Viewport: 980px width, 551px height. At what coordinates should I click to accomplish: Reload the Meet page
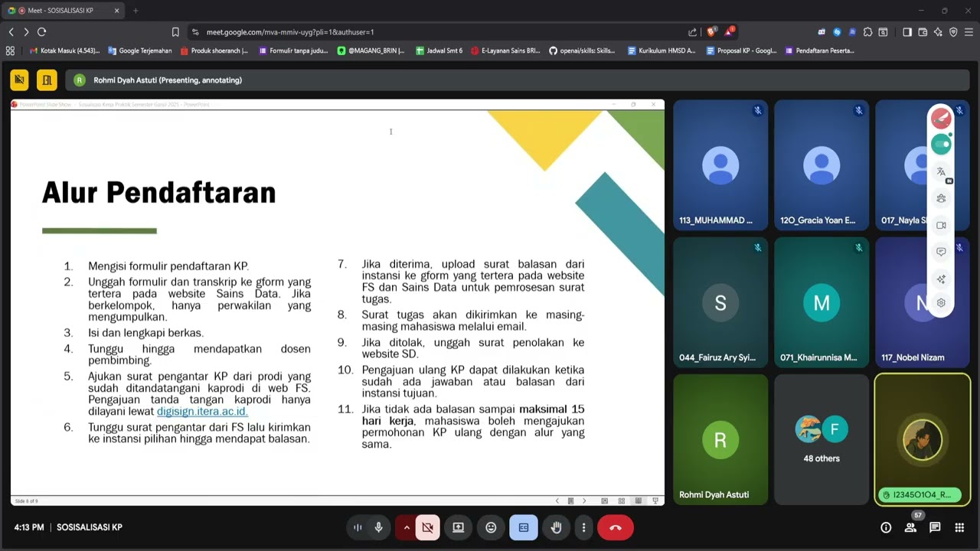click(41, 32)
